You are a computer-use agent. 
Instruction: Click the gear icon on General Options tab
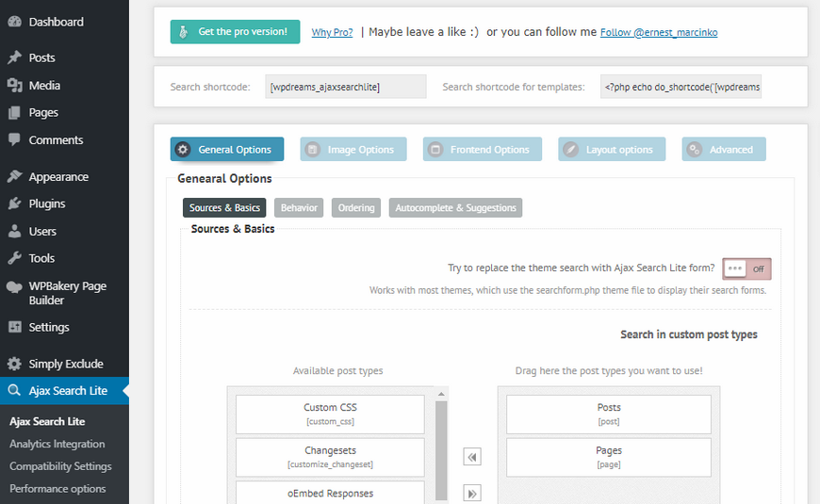pyautogui.click(x=183, y=150)
